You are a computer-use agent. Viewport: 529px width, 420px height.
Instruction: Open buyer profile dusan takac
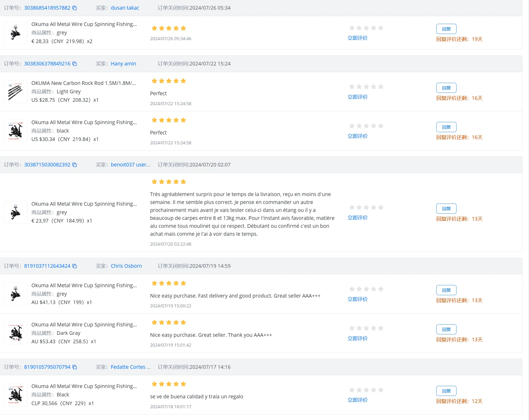[125, 8]
